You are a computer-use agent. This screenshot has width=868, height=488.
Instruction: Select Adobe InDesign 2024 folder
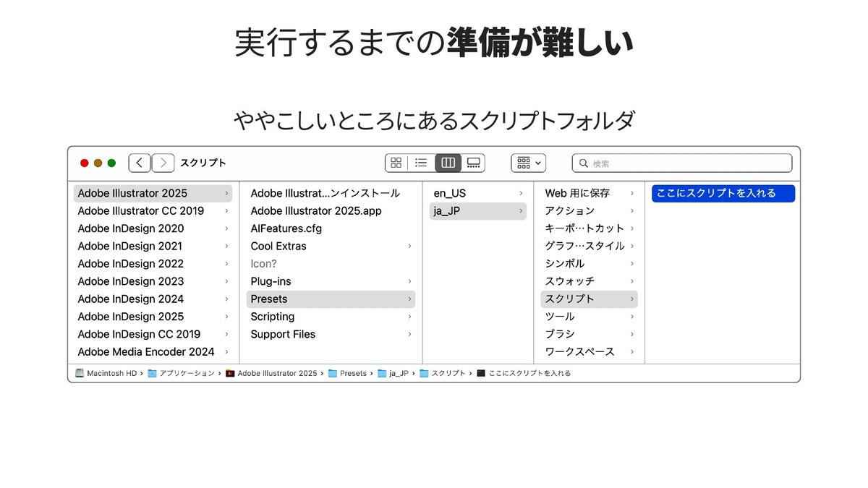click(153, 299)
